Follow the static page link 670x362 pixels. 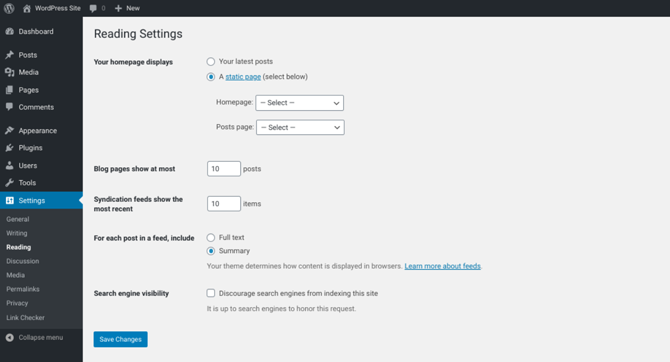243,77
